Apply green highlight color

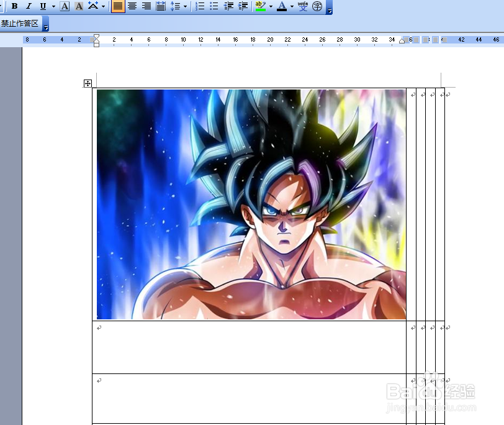tap(260, 6)
